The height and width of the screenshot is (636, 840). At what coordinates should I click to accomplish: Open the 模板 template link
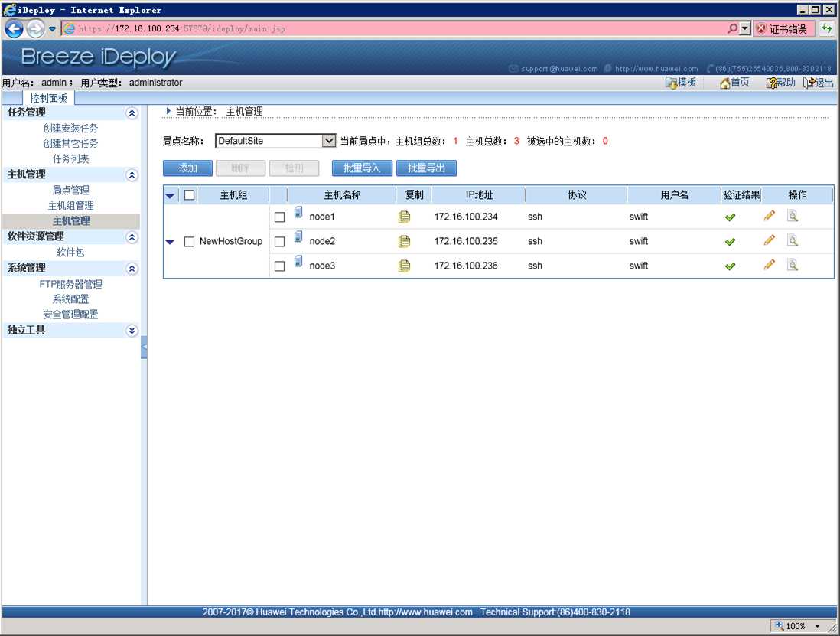point(681,83)
